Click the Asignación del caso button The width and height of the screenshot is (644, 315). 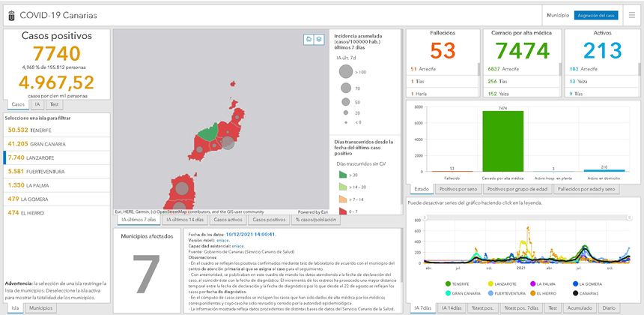click(596, 15)
